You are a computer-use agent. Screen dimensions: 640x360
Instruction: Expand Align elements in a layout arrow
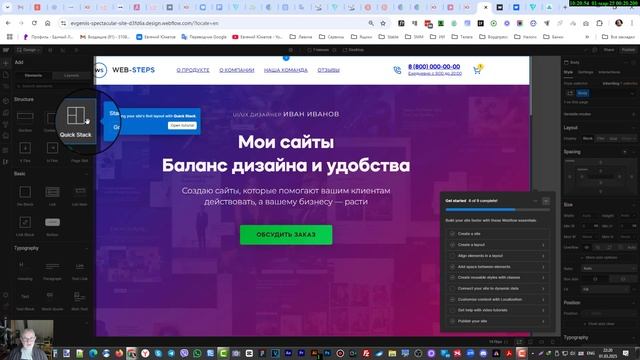click(543, 256)
